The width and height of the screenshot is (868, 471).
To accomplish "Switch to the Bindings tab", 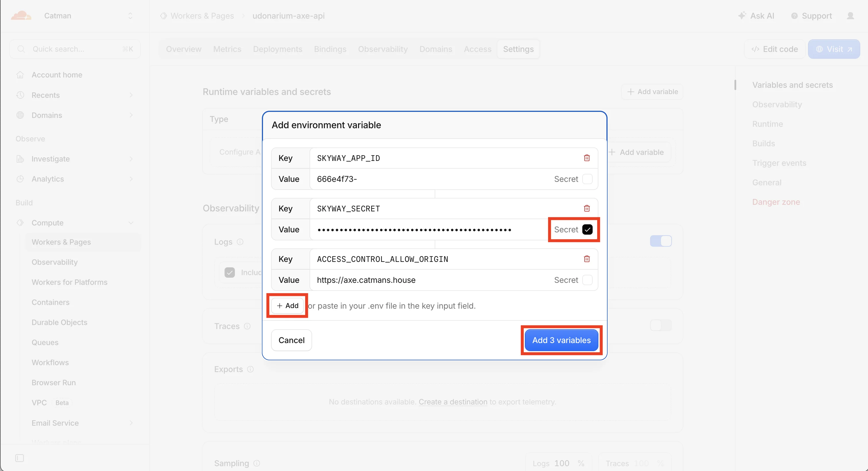I will pyautogui.click(x=330, y=49).
